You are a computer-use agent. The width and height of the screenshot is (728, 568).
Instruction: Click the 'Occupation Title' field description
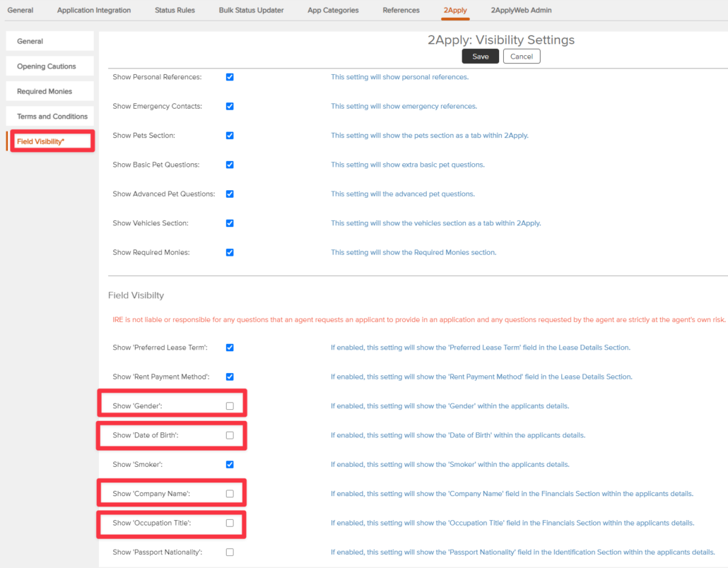(x=512, y=523)
